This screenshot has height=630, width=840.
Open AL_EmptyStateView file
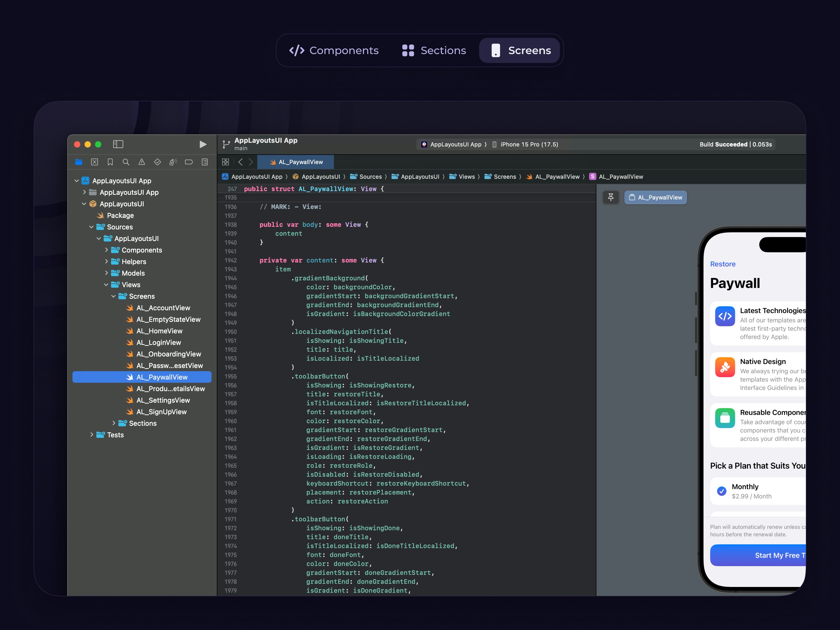click(x=142, y=319)
